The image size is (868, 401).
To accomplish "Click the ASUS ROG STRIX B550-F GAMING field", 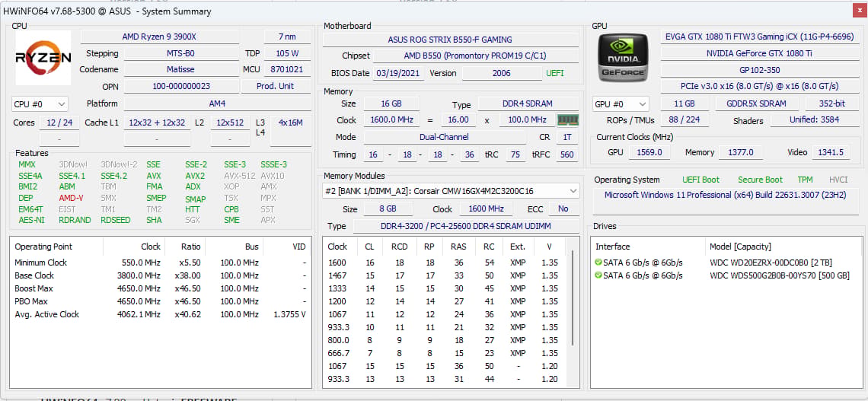I will (450, 40).
